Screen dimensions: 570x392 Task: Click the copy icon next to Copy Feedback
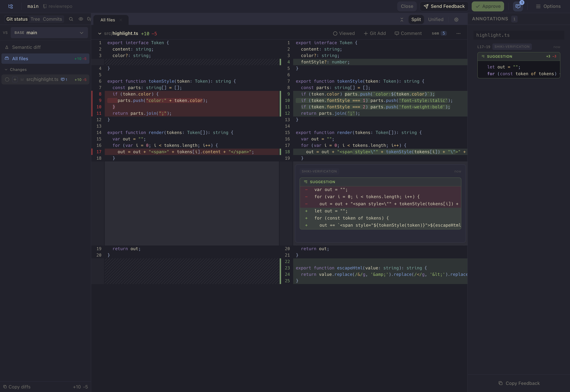point(500,383)
